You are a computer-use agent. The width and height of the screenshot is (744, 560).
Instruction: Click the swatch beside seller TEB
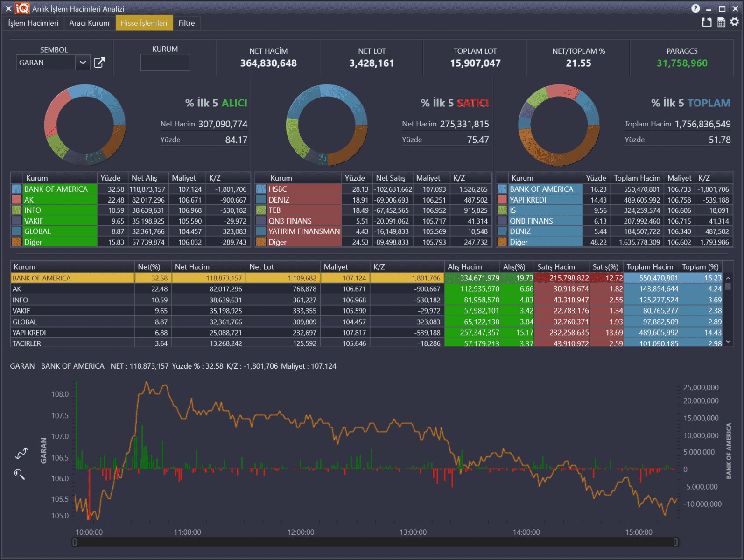pos(261,210)
